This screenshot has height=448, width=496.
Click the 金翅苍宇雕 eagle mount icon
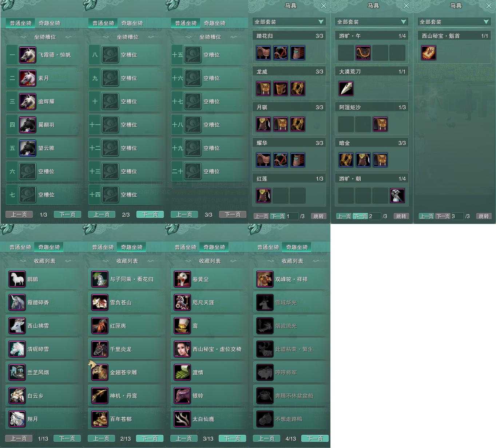99,372
